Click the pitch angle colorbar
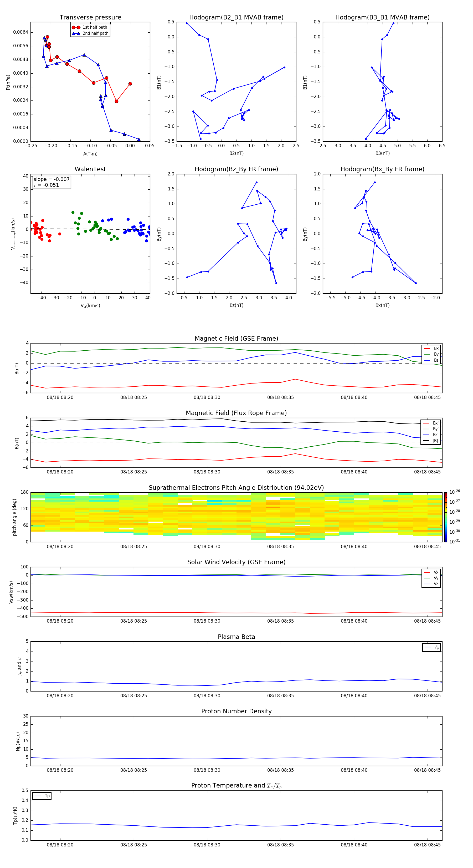The height and width of the screenshot is (868, 473). (446, 517)
